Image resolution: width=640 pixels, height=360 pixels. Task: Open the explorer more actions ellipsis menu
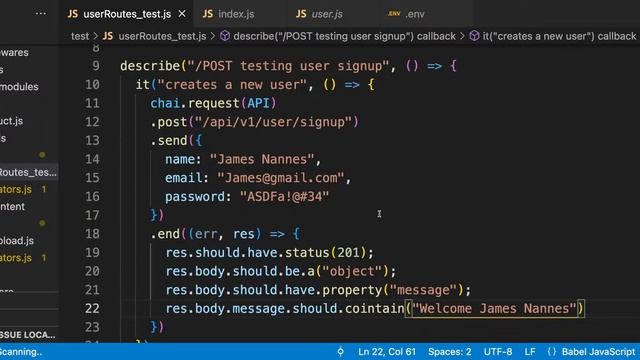41,14
